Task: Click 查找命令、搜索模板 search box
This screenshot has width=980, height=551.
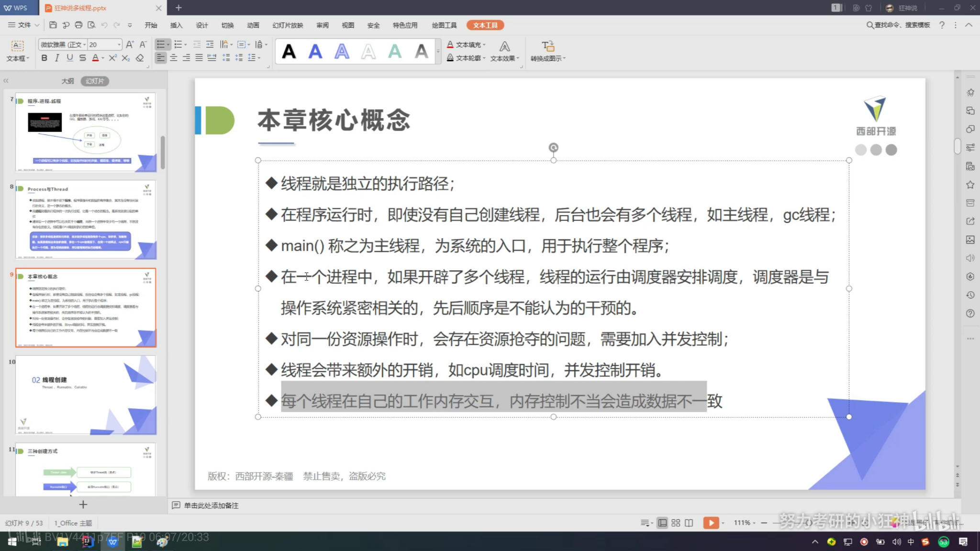Action: [898, 25]
